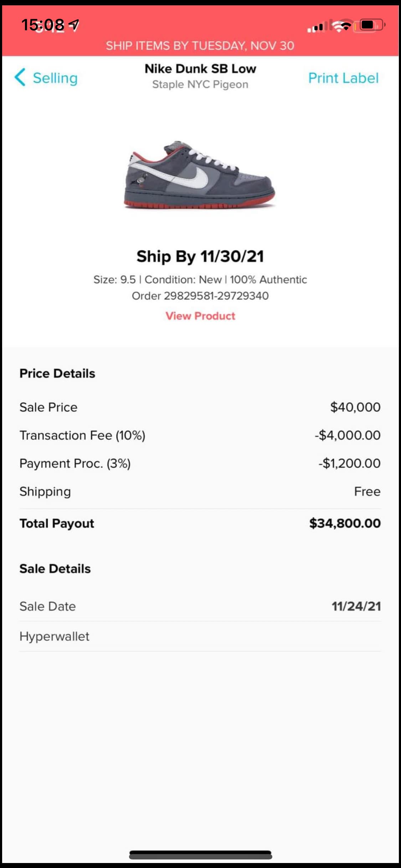Viewport: 401px width, 868px height.
Task: Tap the back chevron arrow icon
Action: (x=20, y=77)
